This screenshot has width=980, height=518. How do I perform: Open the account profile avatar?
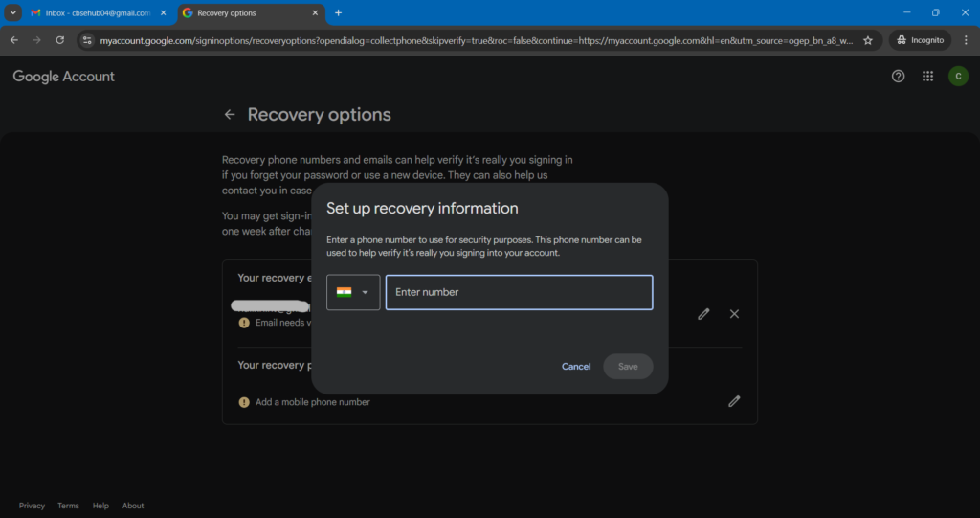(958, 77)
